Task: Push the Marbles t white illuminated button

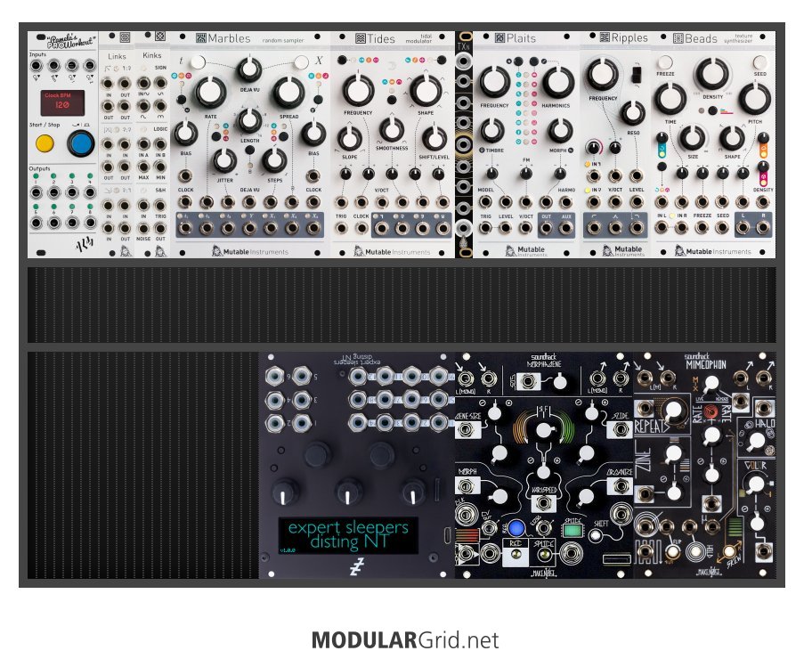Action: [x=198, y=62]
